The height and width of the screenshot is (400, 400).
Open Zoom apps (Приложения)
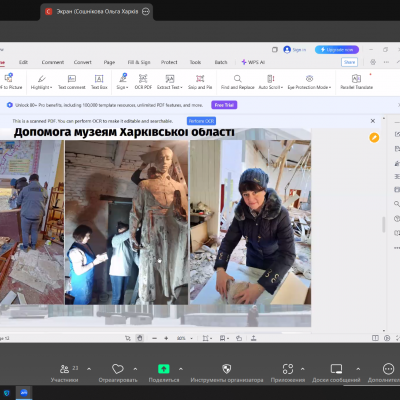(288, 373)
